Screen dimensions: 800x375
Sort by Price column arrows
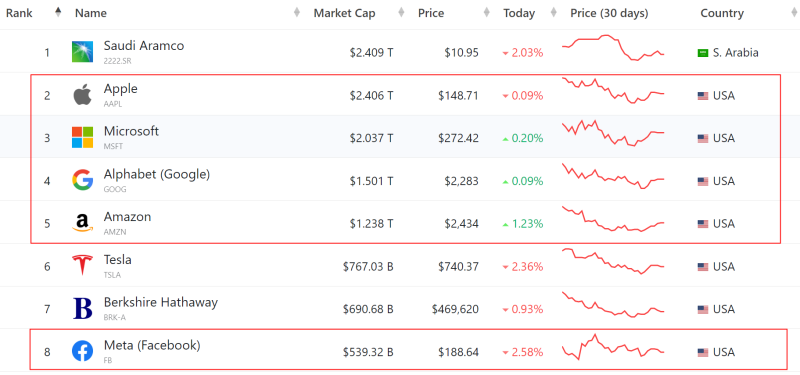(x=487, y=13)
